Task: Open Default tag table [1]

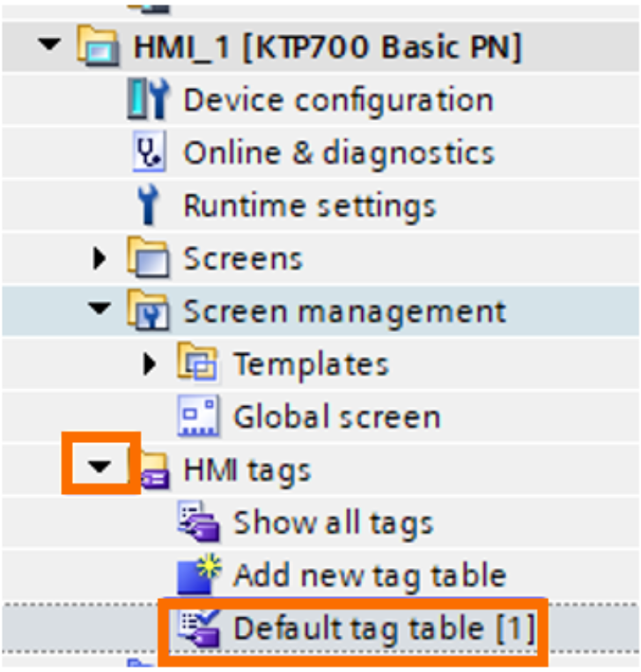Action: [384, 628]
